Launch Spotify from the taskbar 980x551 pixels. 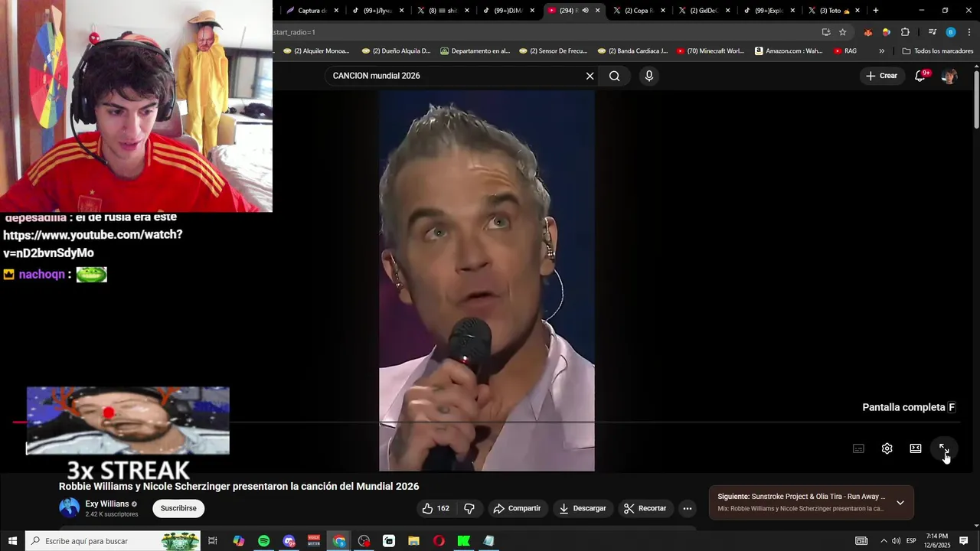263,541
